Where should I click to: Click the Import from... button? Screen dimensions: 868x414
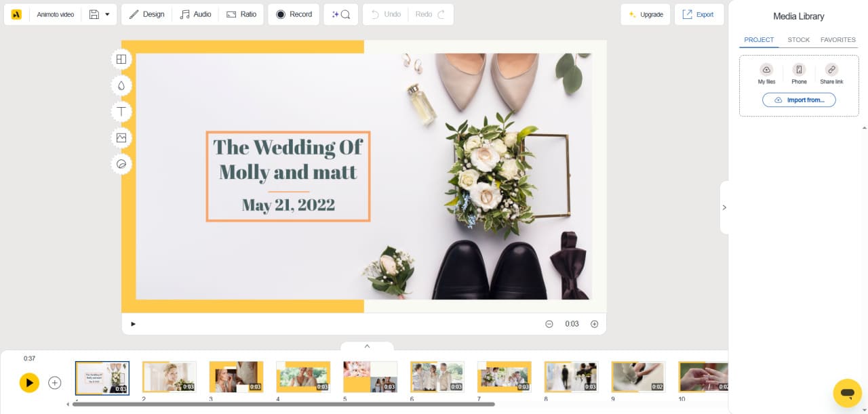[x=799, y=100]
